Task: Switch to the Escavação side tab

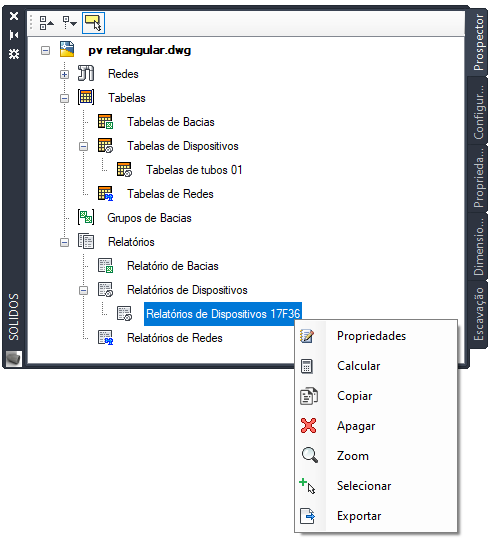Action: click(x=478, y=314)
